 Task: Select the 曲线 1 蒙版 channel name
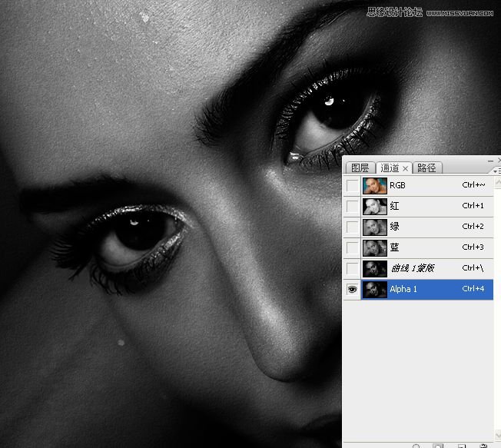413,268
